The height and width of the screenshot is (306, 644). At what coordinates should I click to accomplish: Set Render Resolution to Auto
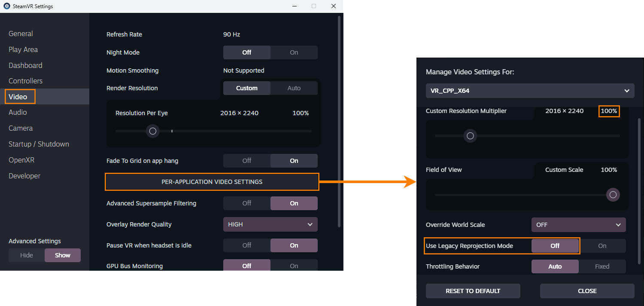click(x=294, y=88)
